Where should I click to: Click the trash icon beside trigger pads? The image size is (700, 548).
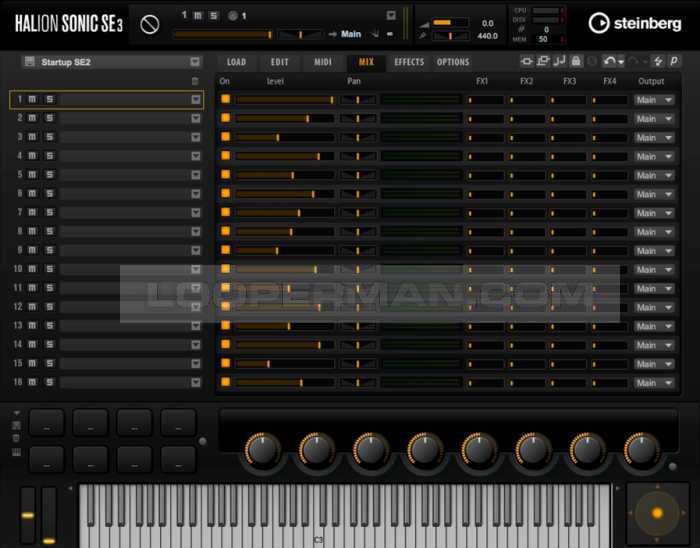[x=16, y=438]
